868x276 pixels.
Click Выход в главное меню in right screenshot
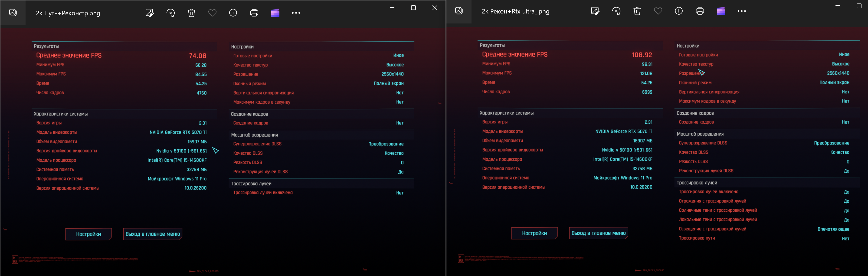(x=598, y=233)
